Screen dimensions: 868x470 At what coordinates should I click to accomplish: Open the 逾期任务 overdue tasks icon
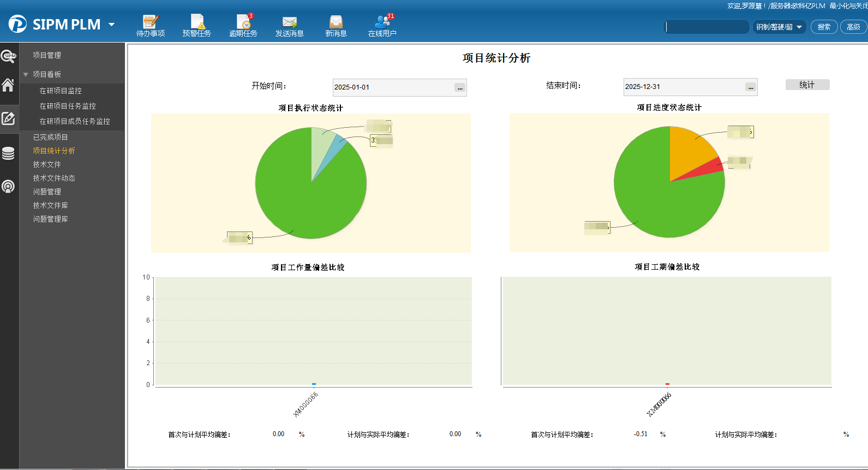[x=243, y=26]
